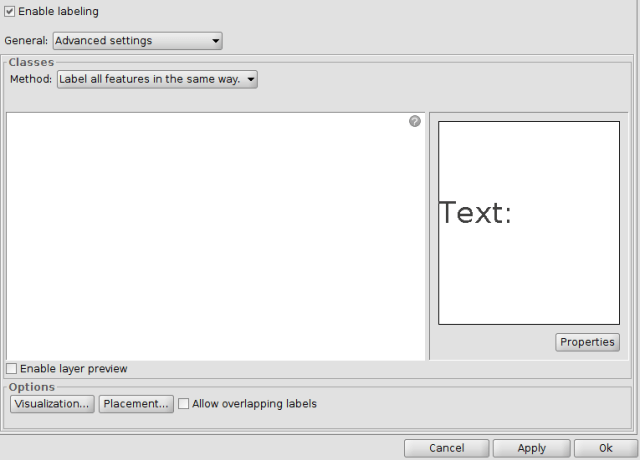Viewport: 640px width, 460px height.
Task: Enable layer preview checkbox
Action: [12, 369]
